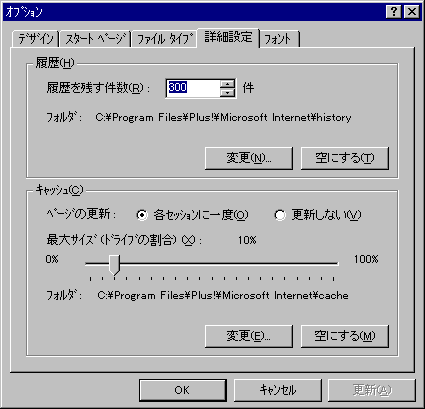Confirm settings with OK button
Screen dimensions: 425x409
tap(182, 390)
